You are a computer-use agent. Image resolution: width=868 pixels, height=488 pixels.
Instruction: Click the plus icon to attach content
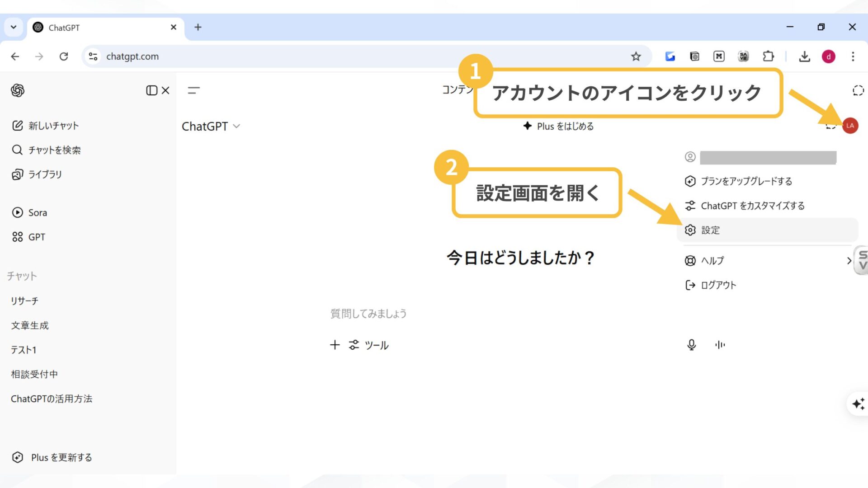[335, 345]
